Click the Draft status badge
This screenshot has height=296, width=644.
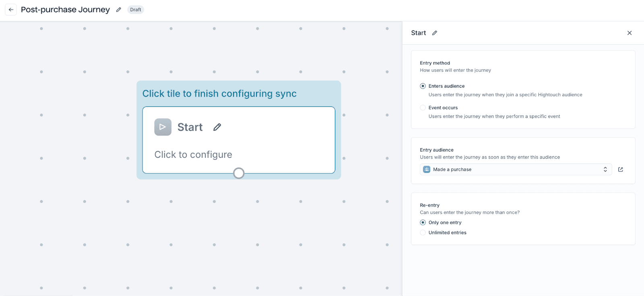pyautogui.click(x=136, y=10)
